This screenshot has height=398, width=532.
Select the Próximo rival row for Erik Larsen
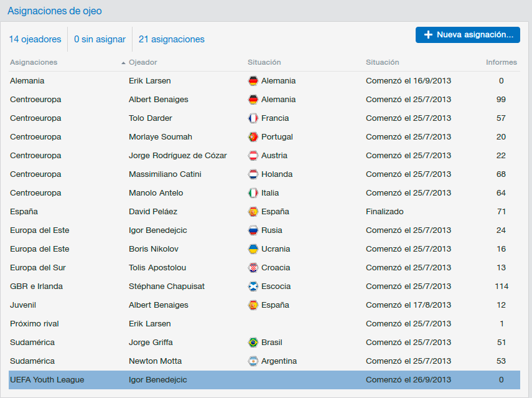click(x=264, y=324)
